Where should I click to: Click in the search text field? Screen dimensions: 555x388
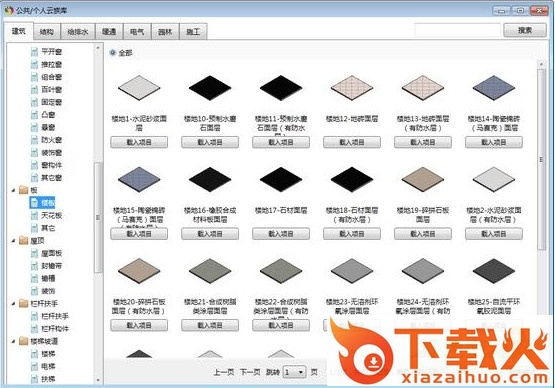coord(458,30)
